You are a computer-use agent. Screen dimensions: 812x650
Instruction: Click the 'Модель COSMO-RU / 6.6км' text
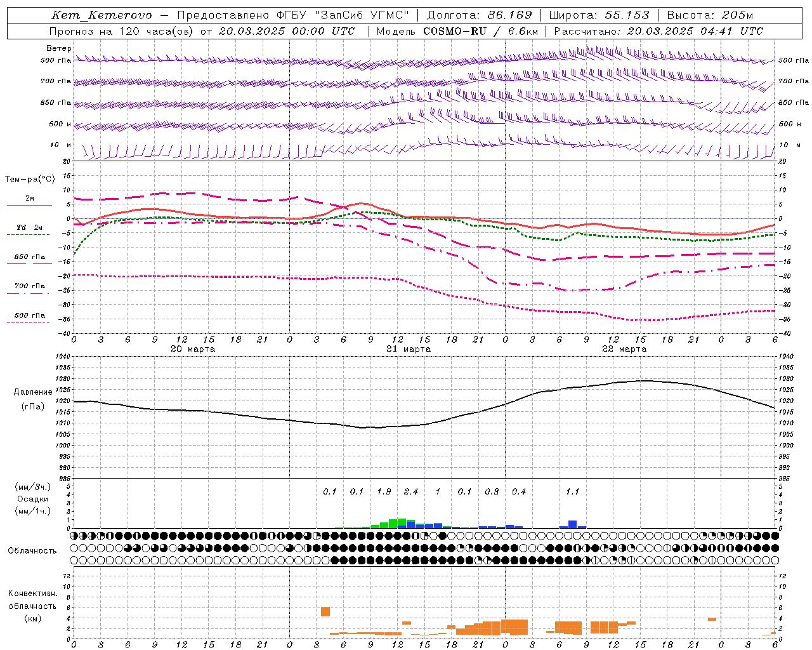(457, 31)
